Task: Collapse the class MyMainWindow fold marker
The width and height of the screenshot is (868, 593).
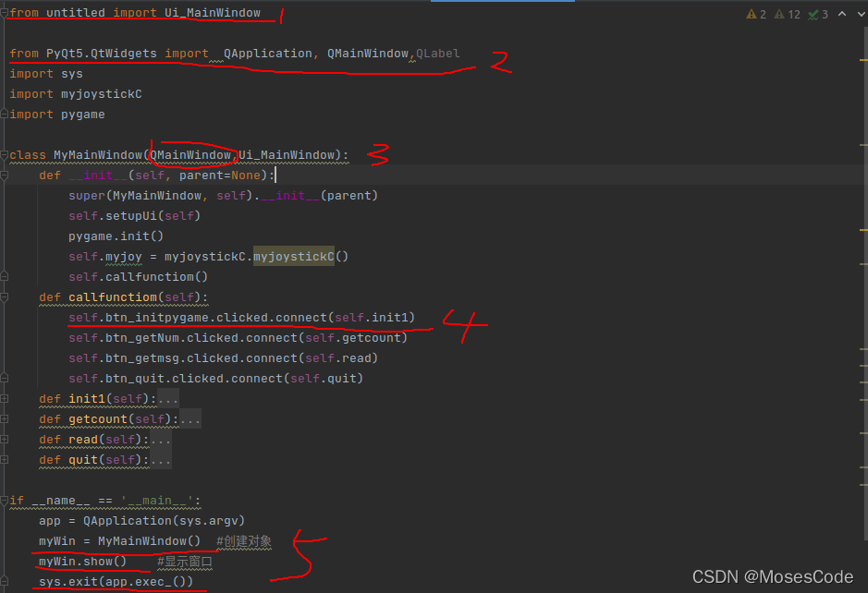Action: (x=4, y=155)
